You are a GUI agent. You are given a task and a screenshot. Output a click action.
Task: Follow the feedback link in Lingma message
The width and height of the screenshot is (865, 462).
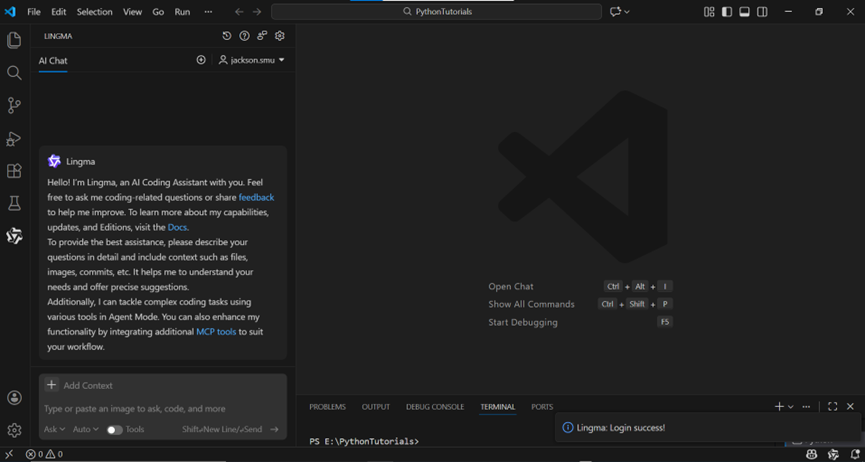click(257, 197)
